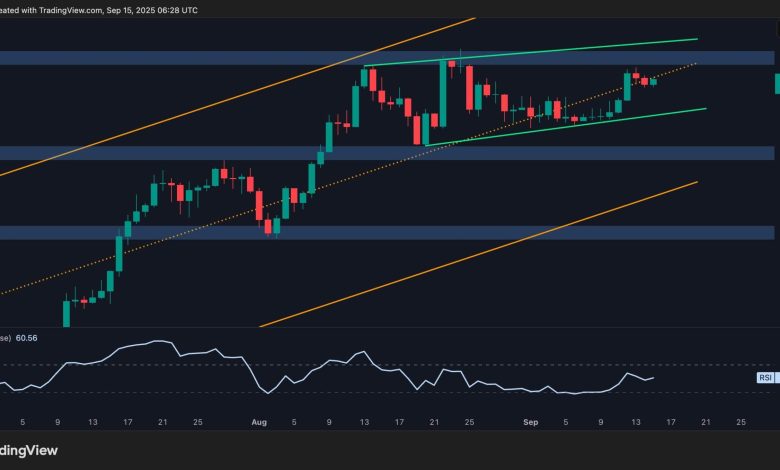Click the RSI value 60.56
Image resolution: width=780 pixels, height=470 pixels.
coord(26,338)
